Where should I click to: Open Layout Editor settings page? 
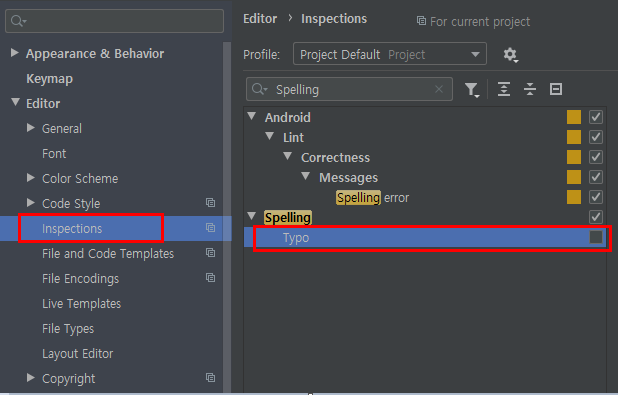pos(78,354)
